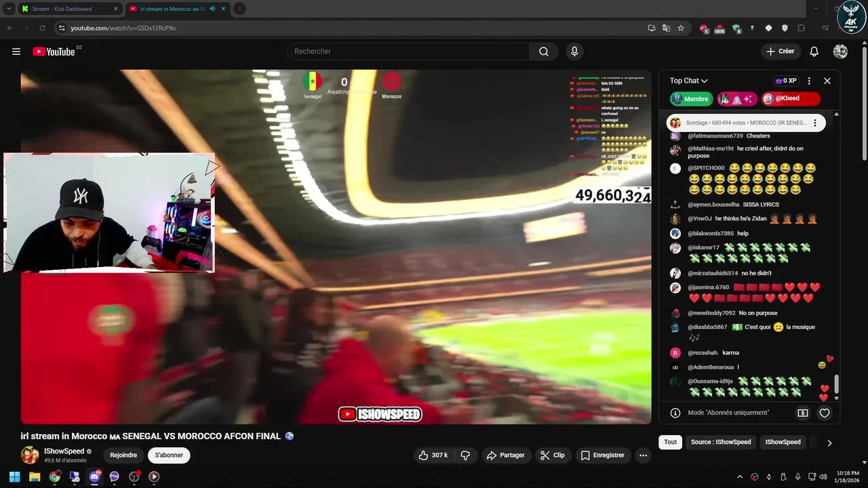Open Discord from the taskbar
This screenshot has height=488, width=868.
(94, 476)
